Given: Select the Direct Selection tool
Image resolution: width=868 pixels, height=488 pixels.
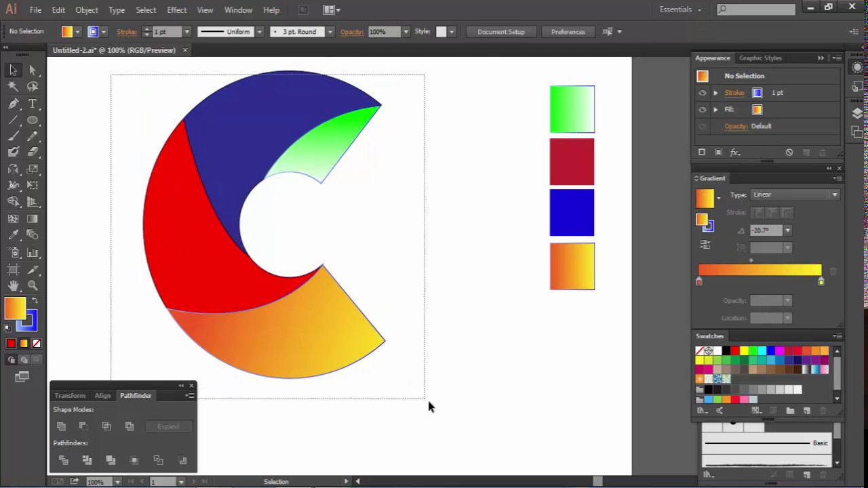Looking at the screenshot, I should click(x=32, y=70).
